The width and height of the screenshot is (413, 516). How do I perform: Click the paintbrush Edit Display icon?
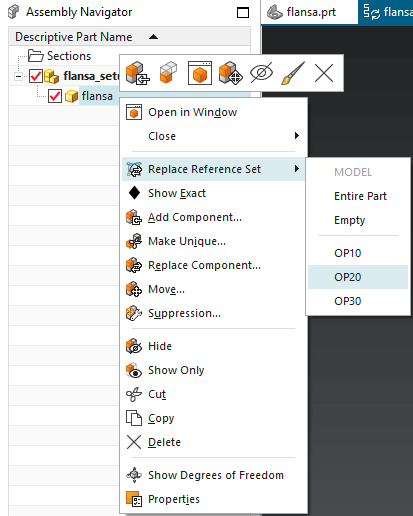pyautogui.click(x=293, y=73)
